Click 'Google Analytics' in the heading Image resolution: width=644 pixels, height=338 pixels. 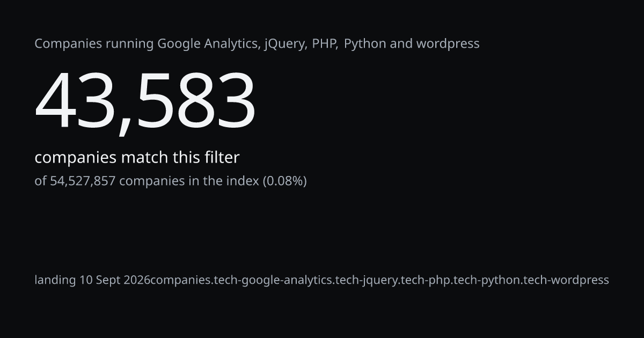(x=207, y=44)
